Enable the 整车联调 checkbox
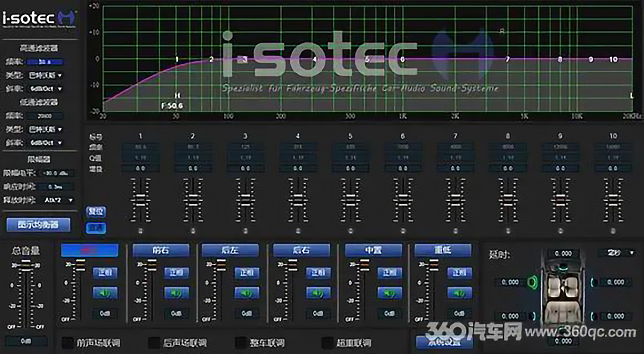 [241, 343]
